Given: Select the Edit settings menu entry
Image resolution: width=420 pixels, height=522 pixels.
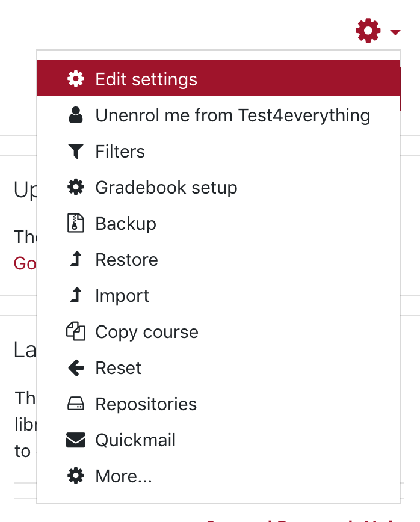Looking at the screenshot, I should click(218, 79).
